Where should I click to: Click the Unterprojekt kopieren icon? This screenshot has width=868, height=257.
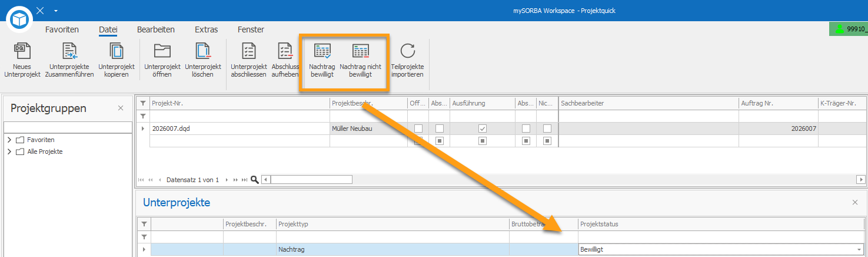point(117,51)
